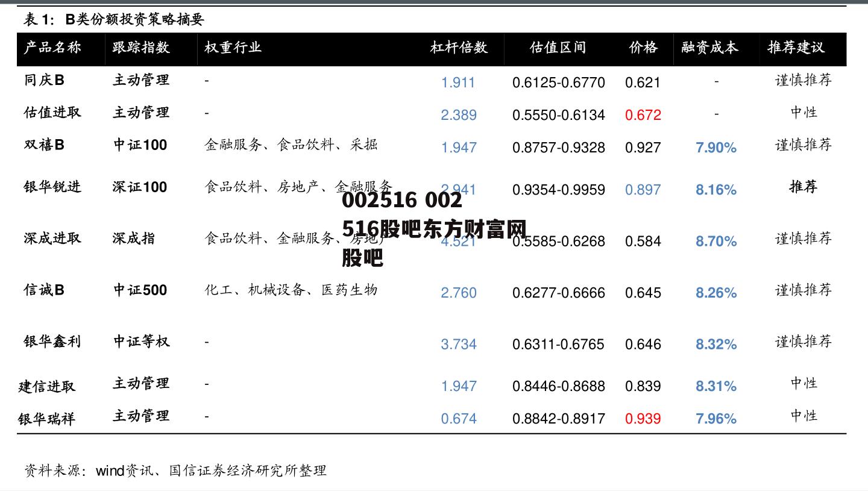Select product name "估值进取"
Screen dimensions: 868x491
[x=52, y=112]
